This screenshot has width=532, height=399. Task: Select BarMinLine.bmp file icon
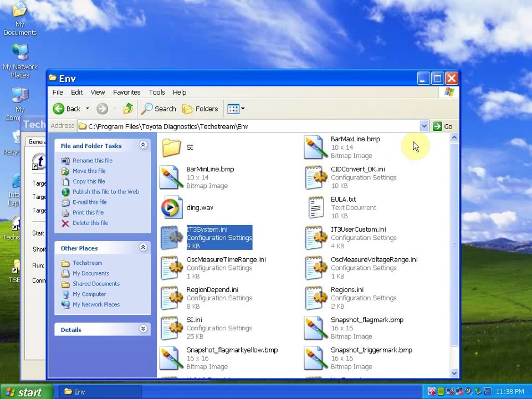[171, 177]
